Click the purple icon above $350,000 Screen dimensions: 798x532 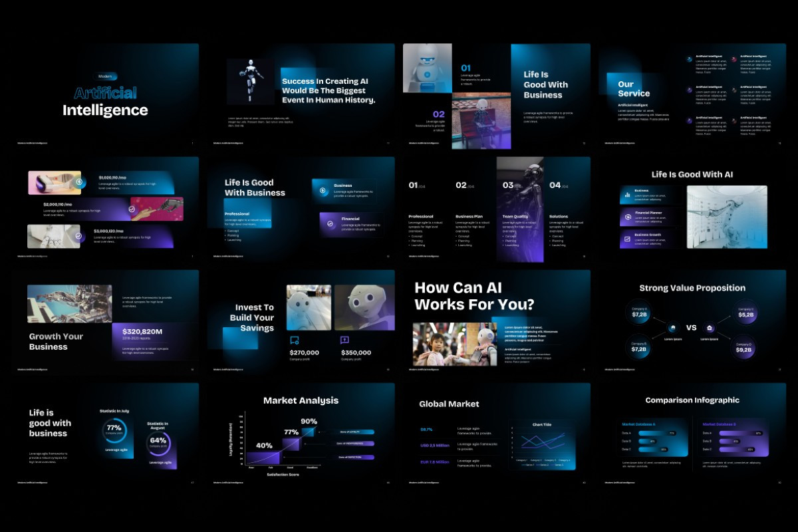point(344,340)
